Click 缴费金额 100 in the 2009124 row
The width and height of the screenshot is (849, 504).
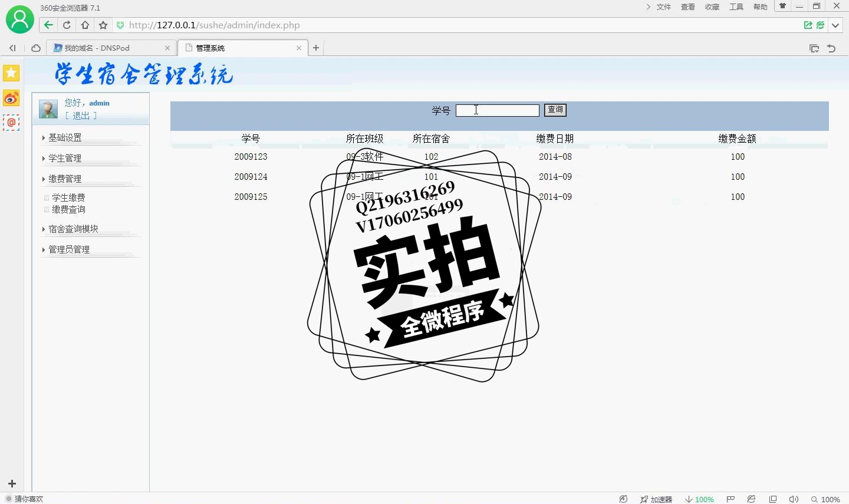tap(738, 177)
